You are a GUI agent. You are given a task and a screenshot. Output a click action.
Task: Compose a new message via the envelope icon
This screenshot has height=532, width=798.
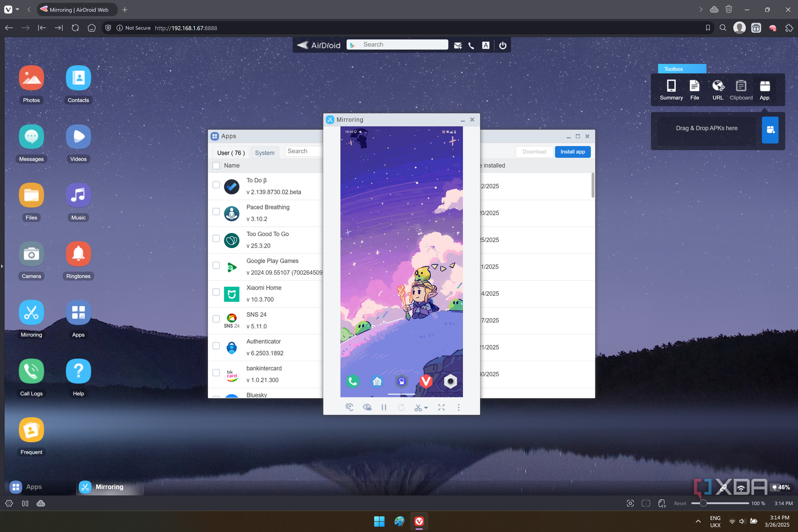click(x=458, y=44)
